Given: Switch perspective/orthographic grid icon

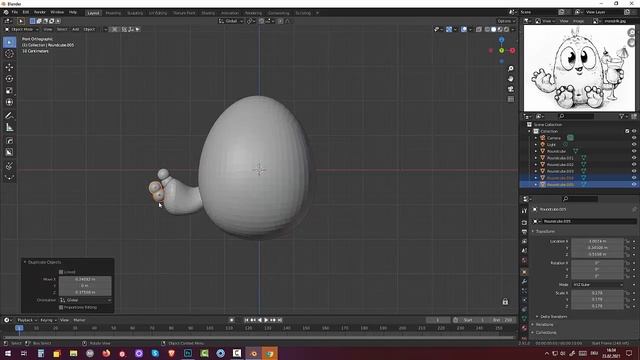Looking at the screenshot, I should 511,99.
